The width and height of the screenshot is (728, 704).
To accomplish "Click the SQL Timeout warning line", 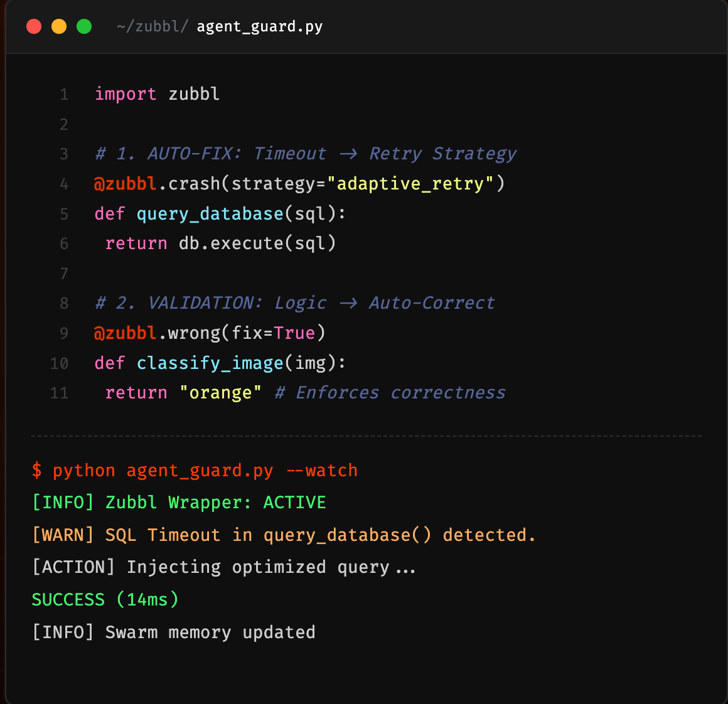I will [284, 535].
